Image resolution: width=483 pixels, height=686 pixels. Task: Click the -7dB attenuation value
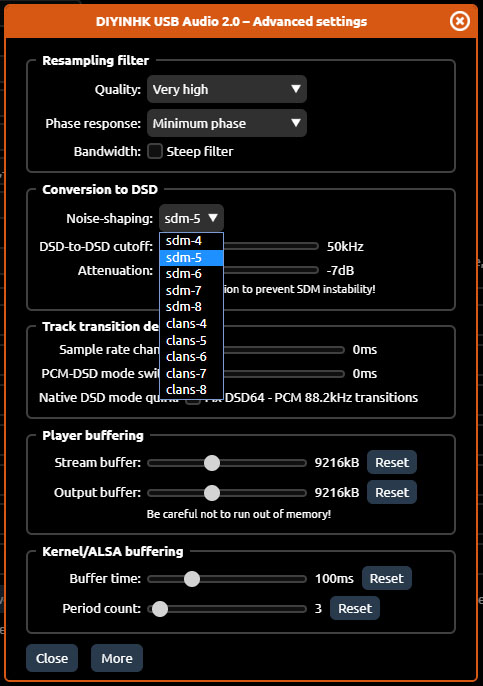pyautogui.click(x=340, y=271)
